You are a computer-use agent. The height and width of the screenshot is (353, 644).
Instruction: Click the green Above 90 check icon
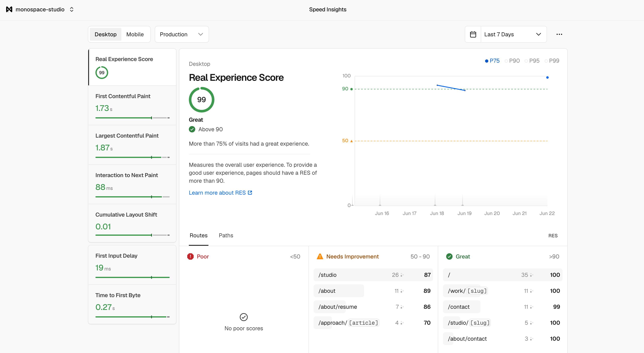192,129
